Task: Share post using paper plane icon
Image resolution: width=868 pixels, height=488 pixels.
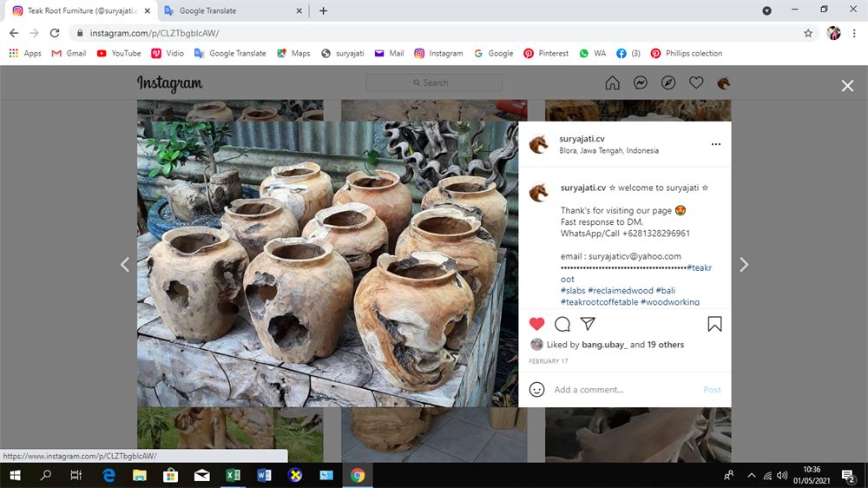Action: (588, 324)
